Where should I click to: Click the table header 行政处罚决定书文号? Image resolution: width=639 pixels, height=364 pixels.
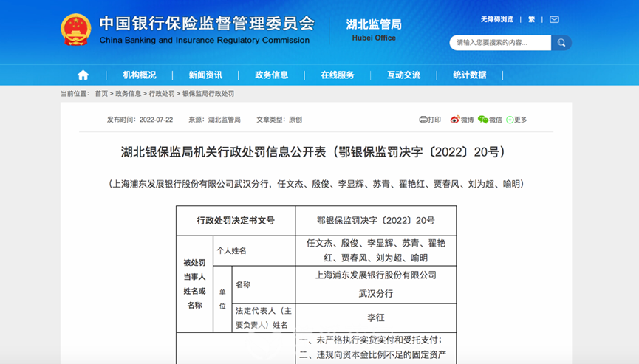coord(236,221)
